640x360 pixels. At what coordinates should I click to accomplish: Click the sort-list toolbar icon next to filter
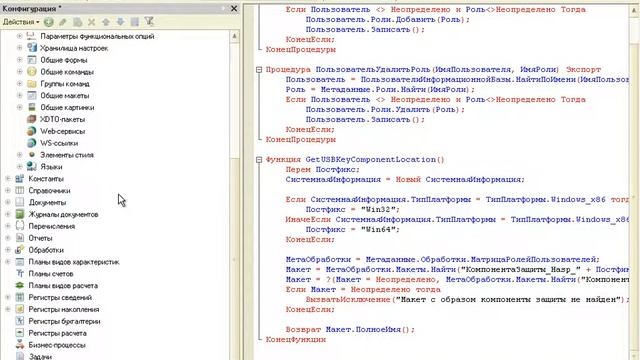pos(135,22)
